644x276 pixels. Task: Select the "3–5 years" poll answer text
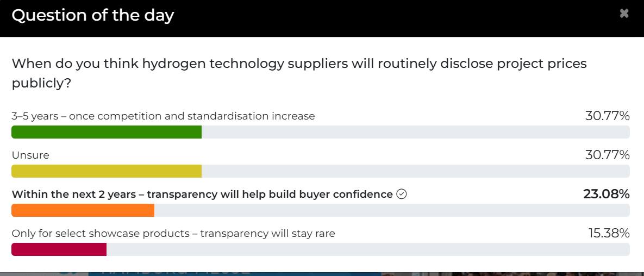pos(163,116)
